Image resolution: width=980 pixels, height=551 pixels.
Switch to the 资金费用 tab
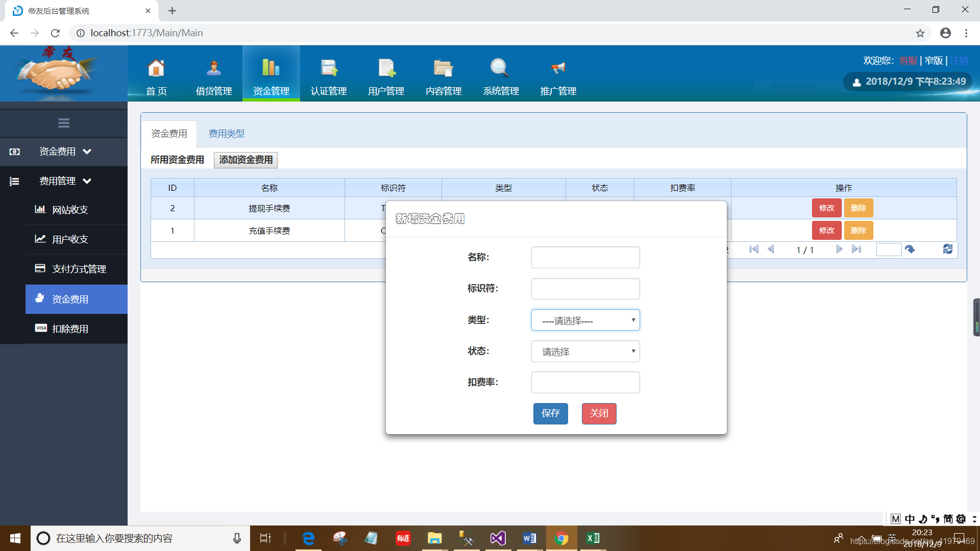click(x=169, y=134)
